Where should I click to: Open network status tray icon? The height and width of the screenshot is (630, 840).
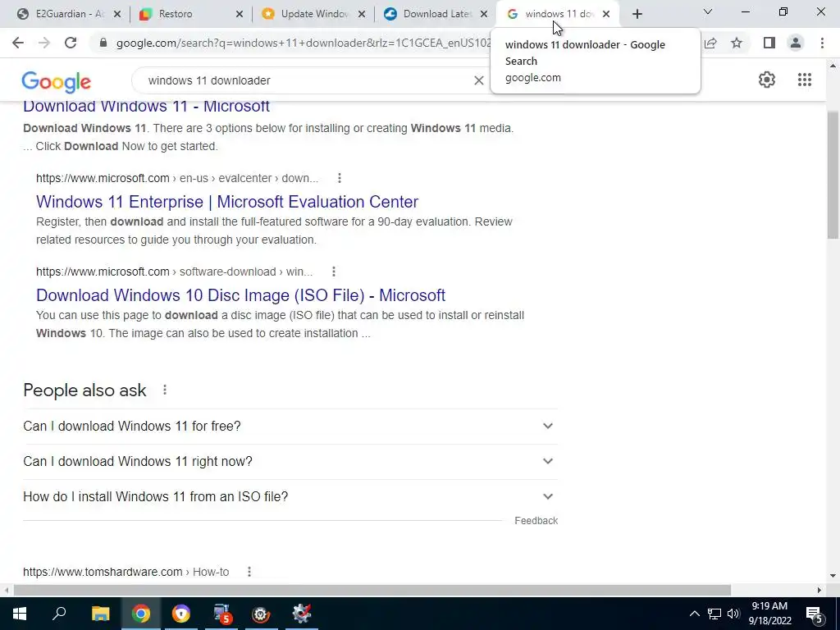click(x=714, y=614)
